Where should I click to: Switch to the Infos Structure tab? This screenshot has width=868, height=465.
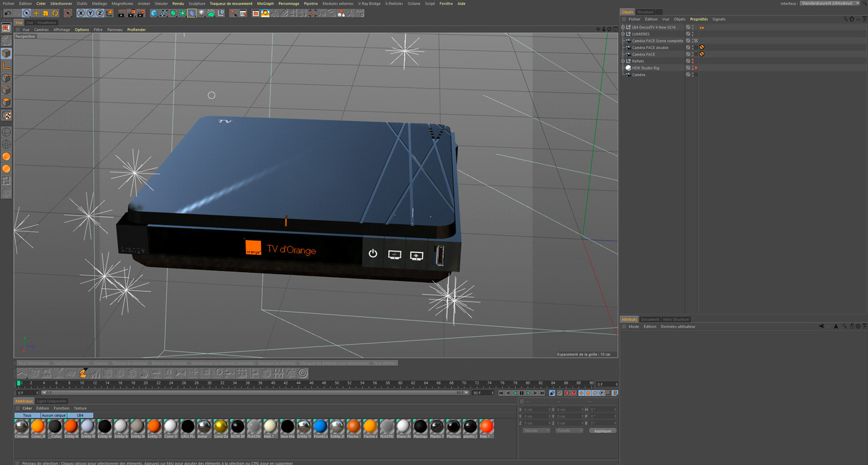coord(676,319)
